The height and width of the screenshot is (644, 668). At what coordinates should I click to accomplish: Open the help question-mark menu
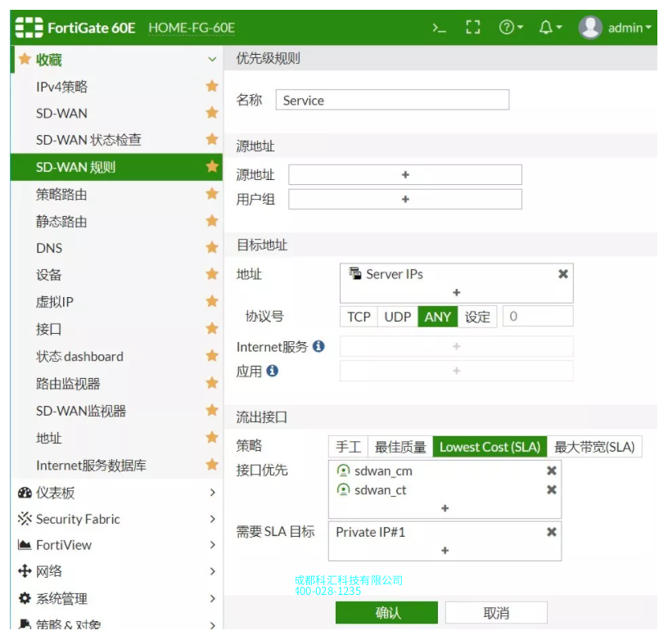(511, 28)
